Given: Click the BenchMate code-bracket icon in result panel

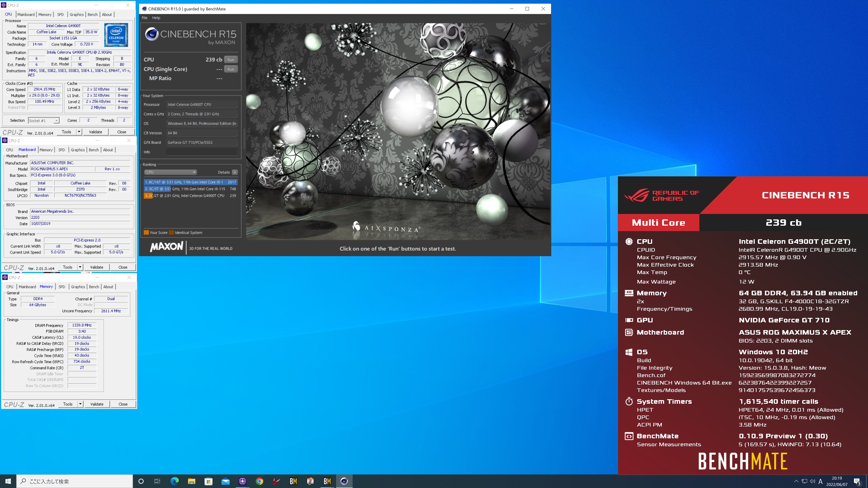Looking at the screenshot, I should (x=629, y=436).
